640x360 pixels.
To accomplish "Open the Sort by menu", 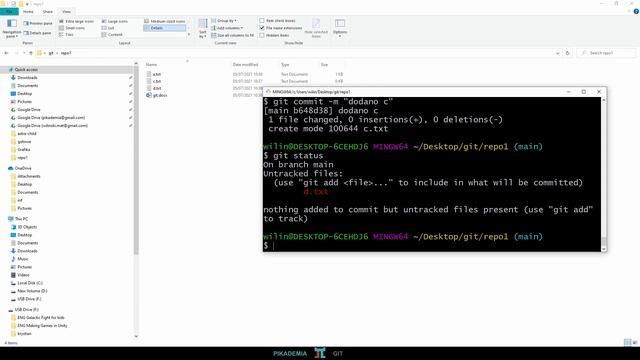I will (x=203, y=28).
